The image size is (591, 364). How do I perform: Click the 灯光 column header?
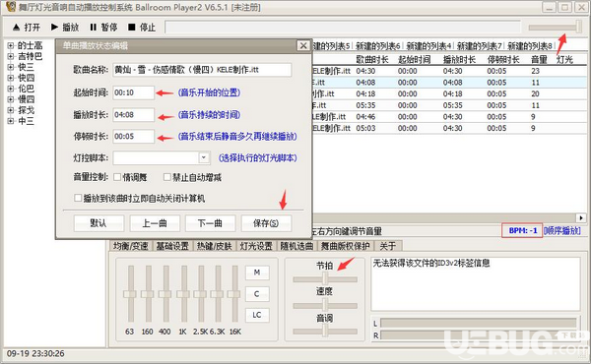click(x=564, y=59)
